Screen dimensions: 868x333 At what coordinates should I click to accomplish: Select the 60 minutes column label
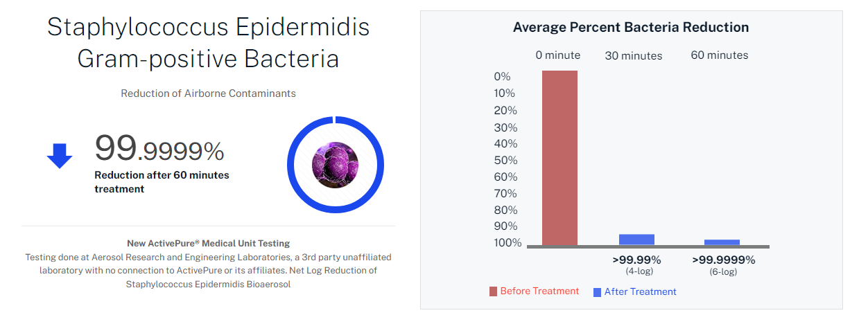[x=720, y=55]
